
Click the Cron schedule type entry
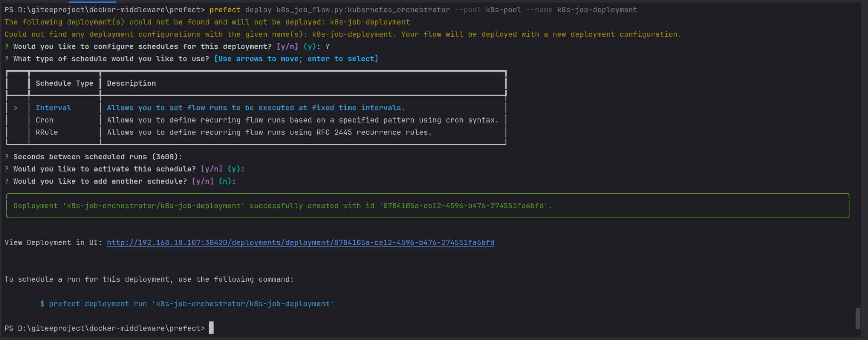point(45,120)
